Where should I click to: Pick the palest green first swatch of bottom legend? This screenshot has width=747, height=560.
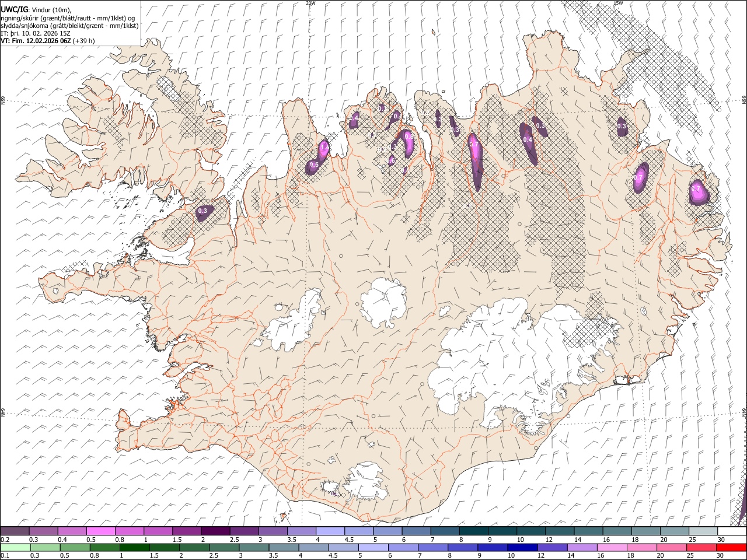point(15,548)
